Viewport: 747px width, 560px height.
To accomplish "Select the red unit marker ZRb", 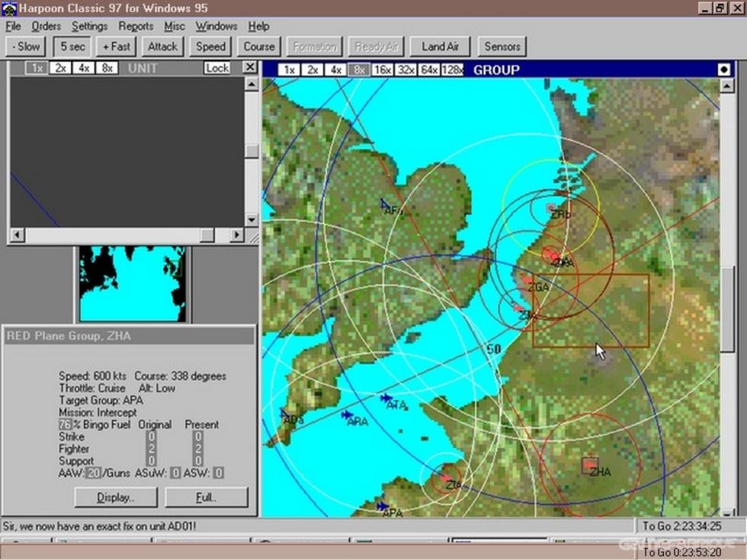I will (x=551, y=207).
